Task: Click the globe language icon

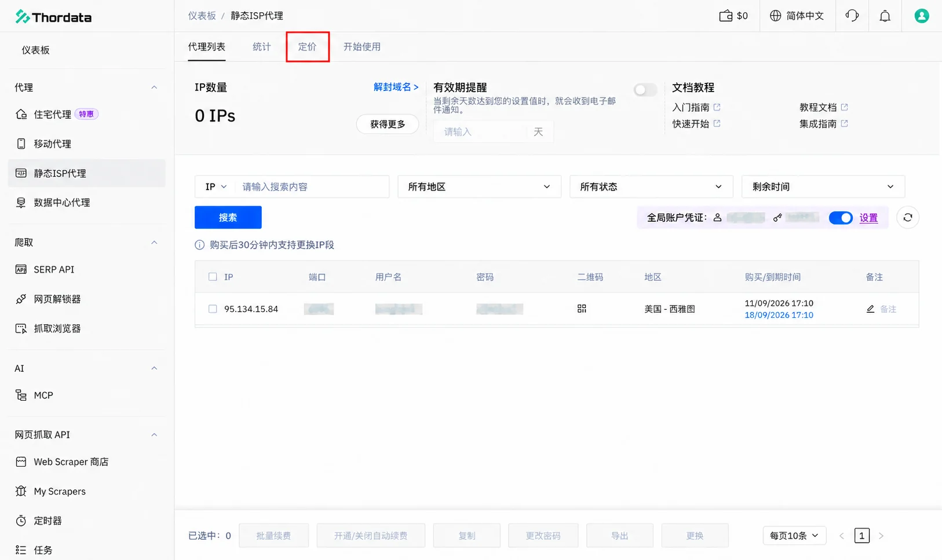Action: [x=775, y=16]
